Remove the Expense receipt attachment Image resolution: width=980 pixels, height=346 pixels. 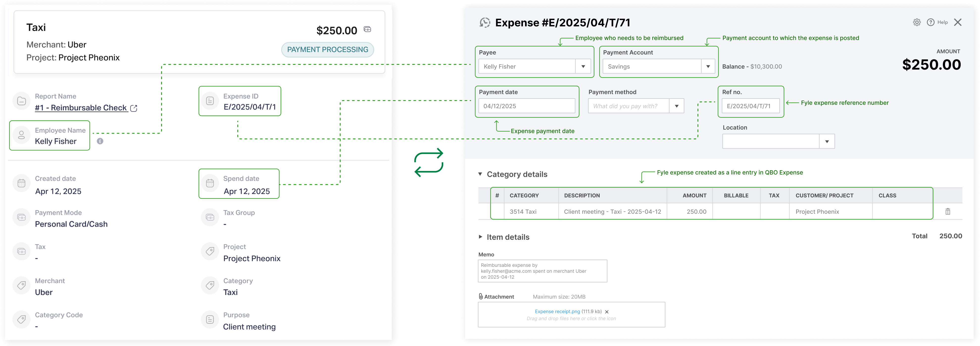(607, 311)
